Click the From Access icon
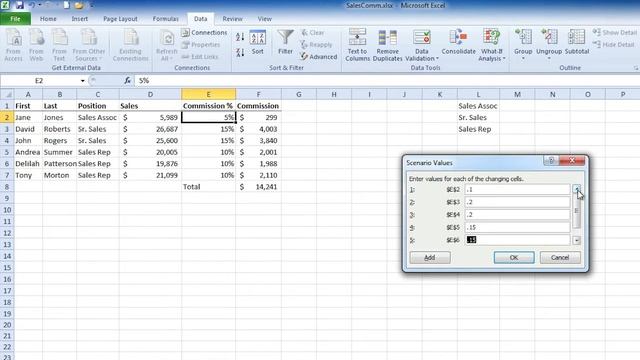This screenshot has height=360, width=640. click(x=13, y=45)
